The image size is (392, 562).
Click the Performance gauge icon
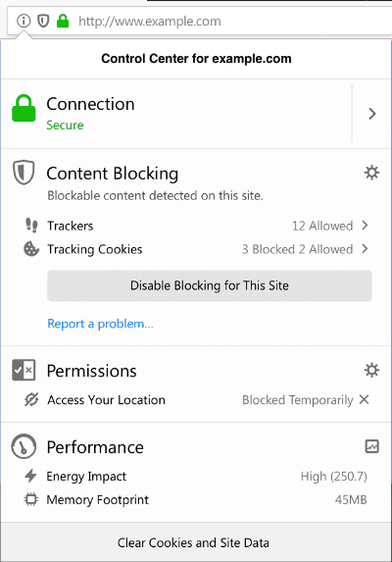point(24,446)
